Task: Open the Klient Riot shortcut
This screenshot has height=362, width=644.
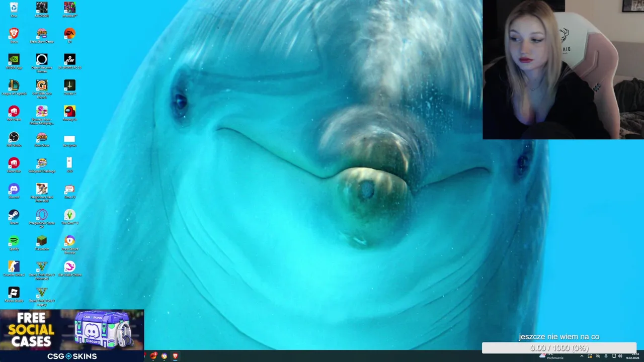Action: pyautogui.click(x=14, y=165)
